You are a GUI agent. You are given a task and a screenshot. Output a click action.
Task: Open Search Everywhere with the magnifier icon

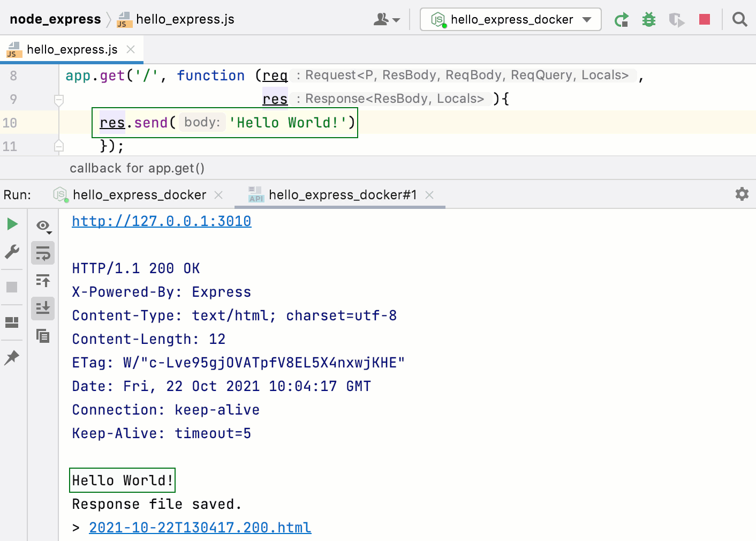[739, 19]
